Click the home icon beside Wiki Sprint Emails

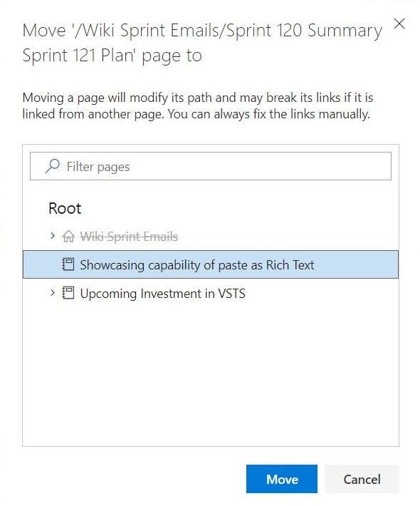(68, 236)
